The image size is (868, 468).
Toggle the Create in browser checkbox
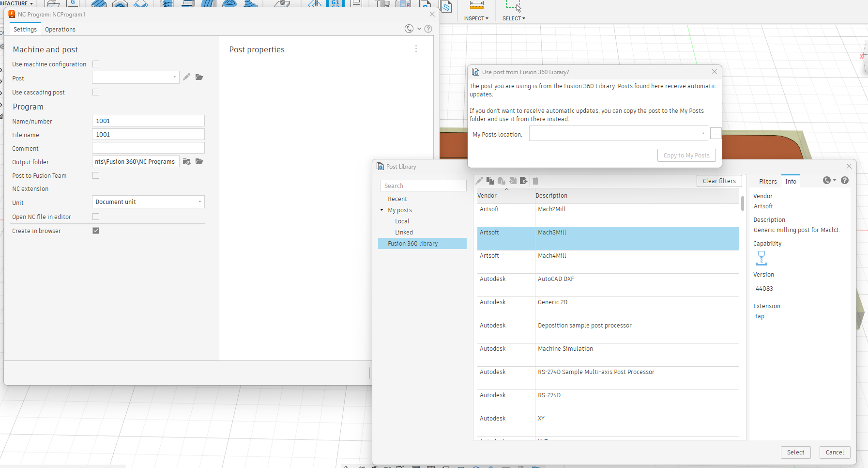click(96, 231)
